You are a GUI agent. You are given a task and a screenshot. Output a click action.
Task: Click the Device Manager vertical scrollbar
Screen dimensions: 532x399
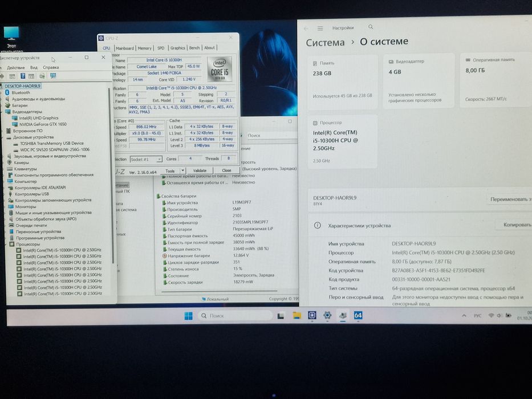click(x=112, y=177)
